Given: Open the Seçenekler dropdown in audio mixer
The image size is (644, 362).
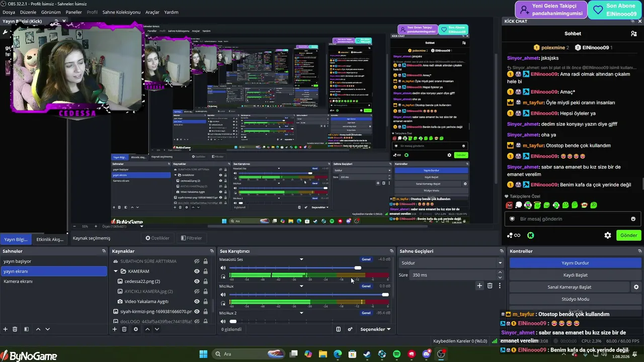Looking at the screenshot, I should [375, 329].
